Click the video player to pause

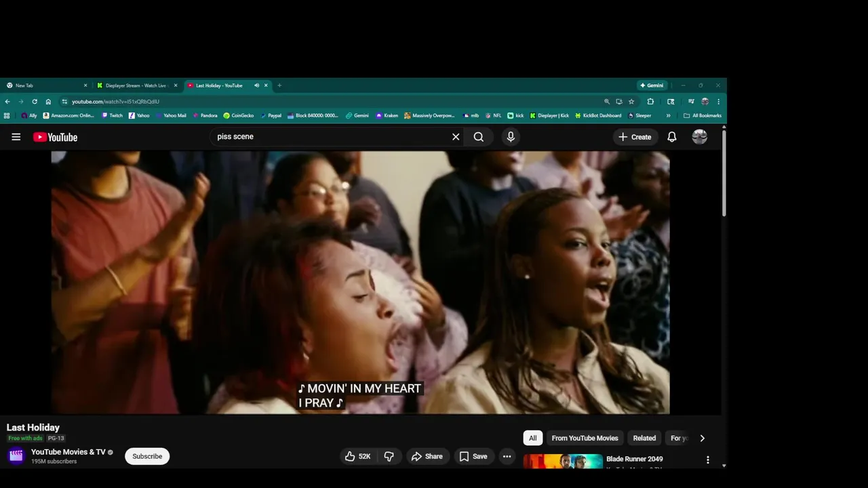click(360, 282)
